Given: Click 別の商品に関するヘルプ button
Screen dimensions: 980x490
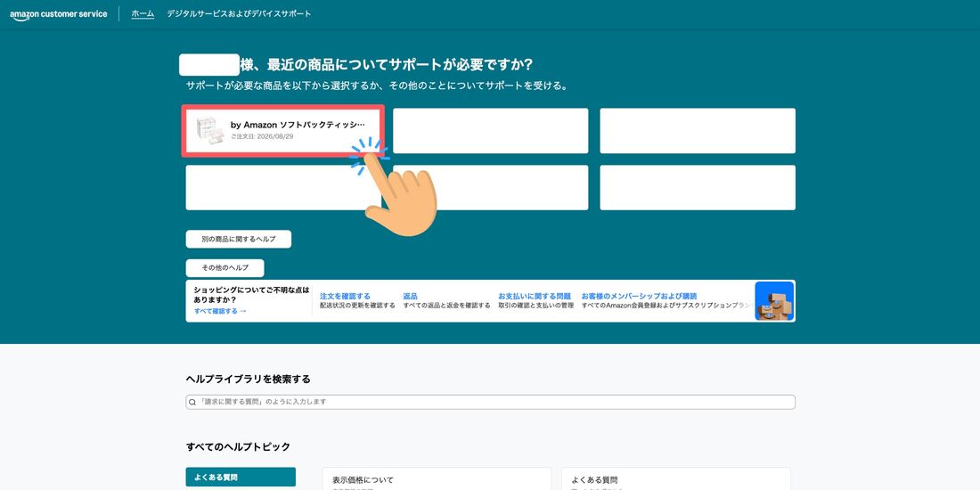Looking at the screenshot, I should tap(238, 240).
